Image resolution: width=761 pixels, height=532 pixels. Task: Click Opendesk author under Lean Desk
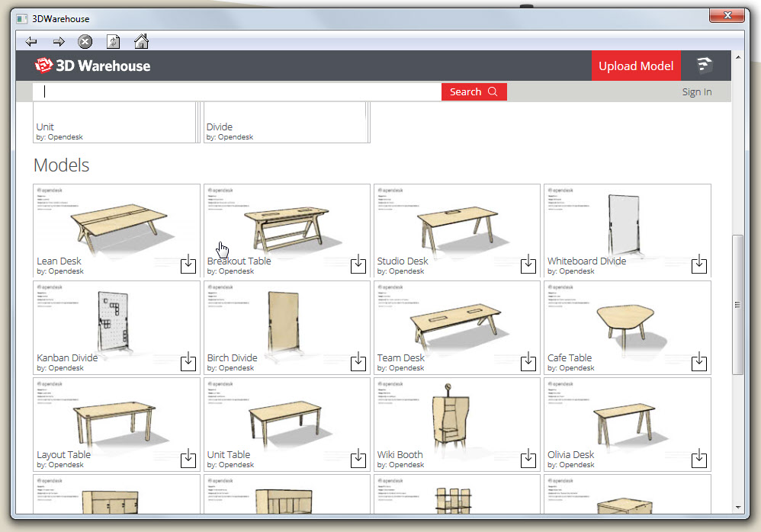pyautogui.click(x=66, y=271)
